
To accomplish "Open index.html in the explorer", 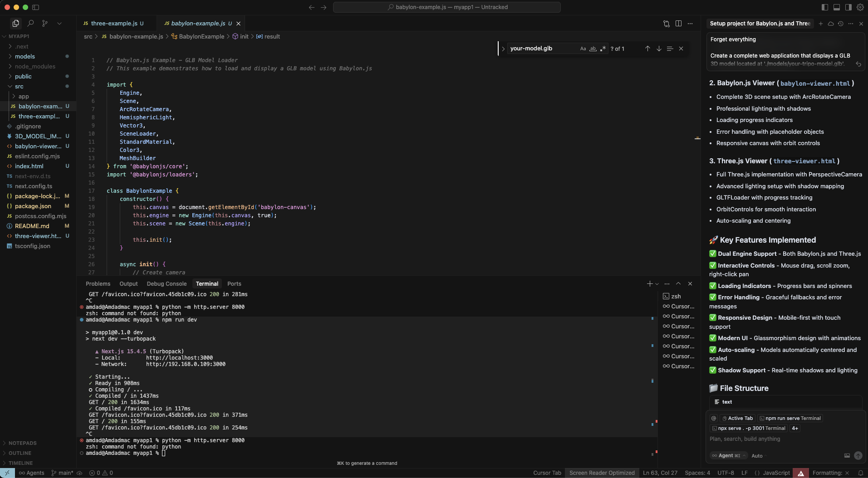I will point(38,166).
